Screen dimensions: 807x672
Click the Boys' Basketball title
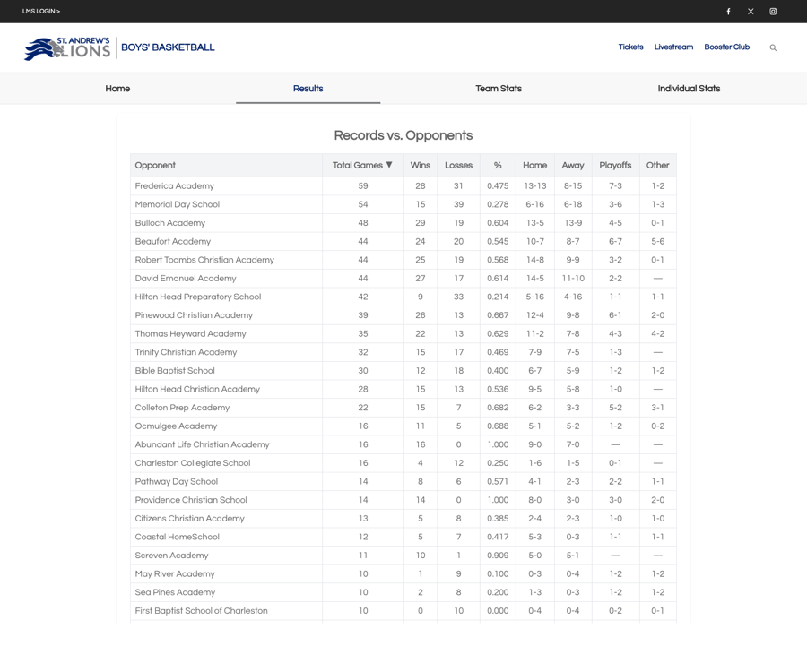[x=168, y=47]
